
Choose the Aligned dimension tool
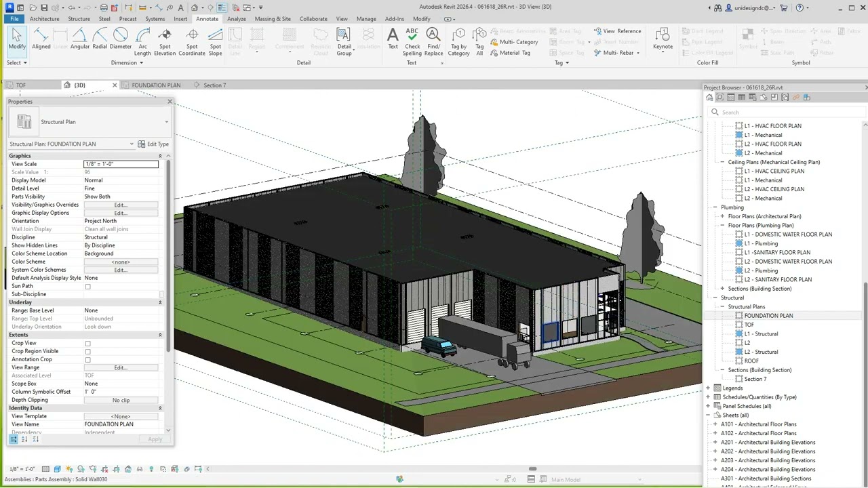[41, 39]
